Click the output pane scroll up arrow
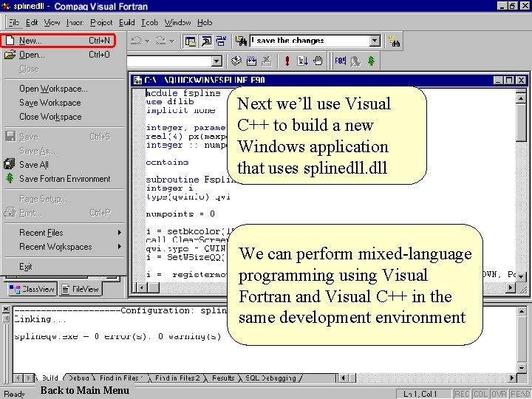 [522, 311]
